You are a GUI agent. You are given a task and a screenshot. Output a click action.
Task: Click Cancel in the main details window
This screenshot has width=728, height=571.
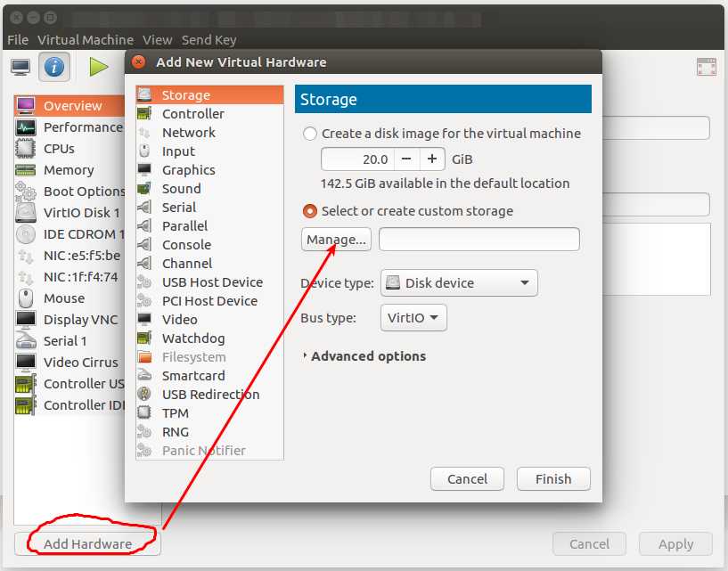(x=589, y=543)
